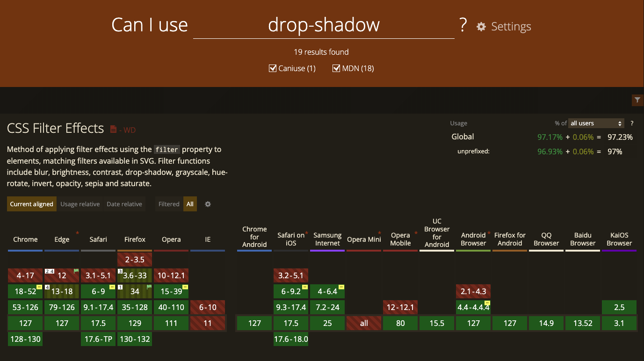Open the all users dropdown
The width and height of the screenshot is (644, 361).
tap(597, 123)
